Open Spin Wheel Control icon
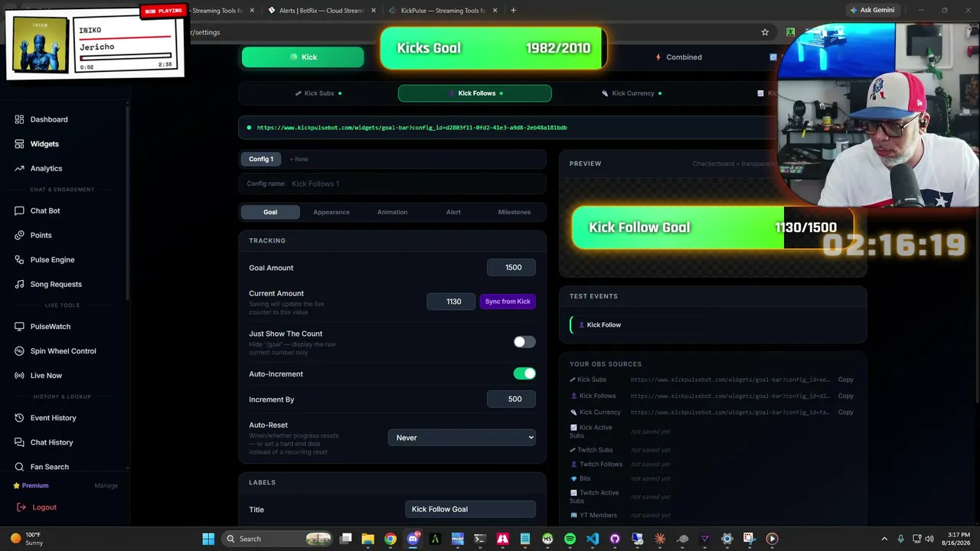980x551 pixels. pos(19,351)
